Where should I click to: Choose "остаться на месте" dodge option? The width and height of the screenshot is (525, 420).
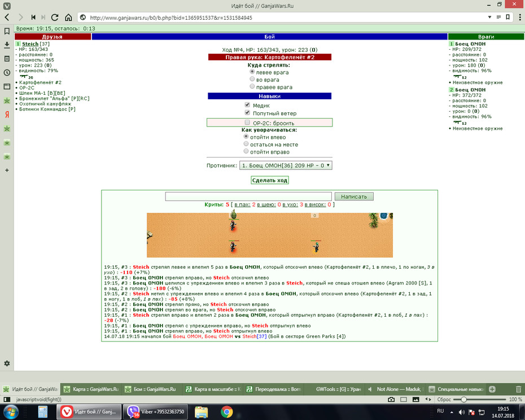coord(246,144)
